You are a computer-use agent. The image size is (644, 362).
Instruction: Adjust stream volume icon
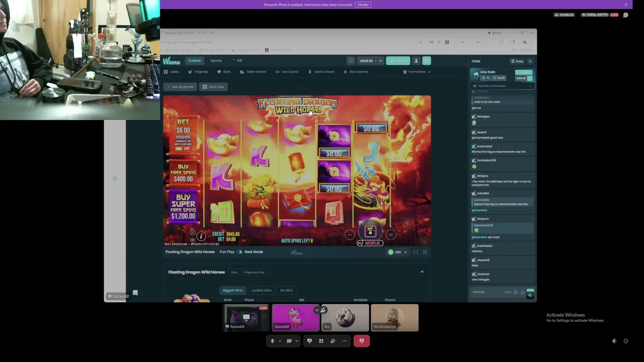pyautogui.click(x=614, y=341)
